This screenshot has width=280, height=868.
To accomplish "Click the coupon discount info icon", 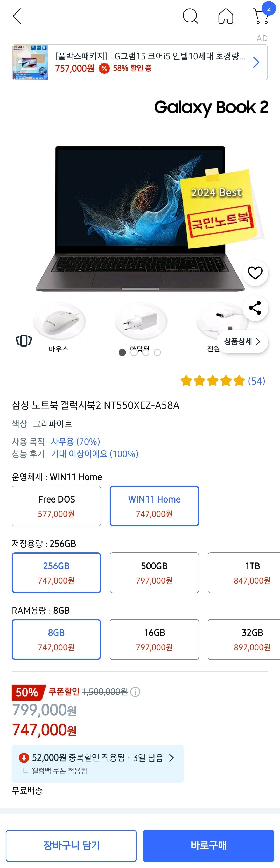I will click(135, 692).
